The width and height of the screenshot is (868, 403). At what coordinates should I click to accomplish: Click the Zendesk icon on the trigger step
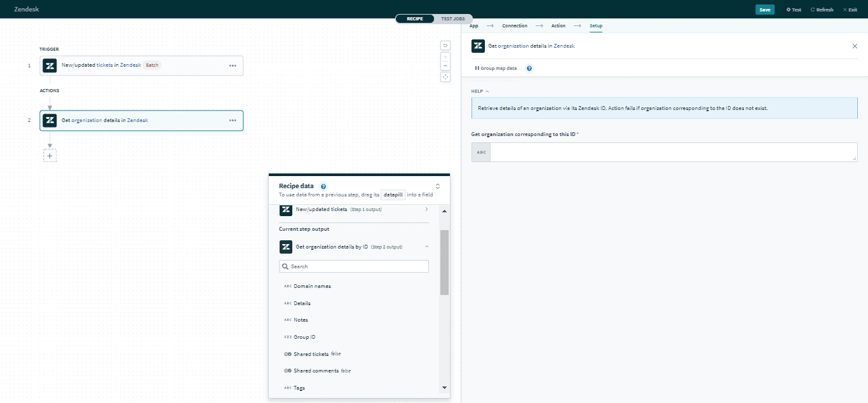pos(50,65)
